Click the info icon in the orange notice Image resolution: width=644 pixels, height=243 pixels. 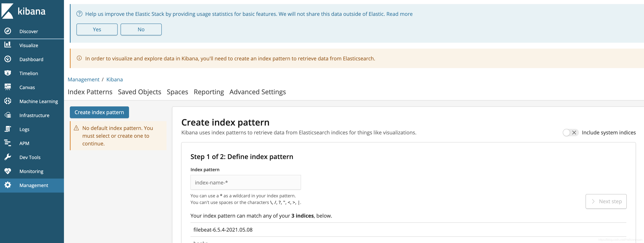pyautogui.click(x=79, y=58)
